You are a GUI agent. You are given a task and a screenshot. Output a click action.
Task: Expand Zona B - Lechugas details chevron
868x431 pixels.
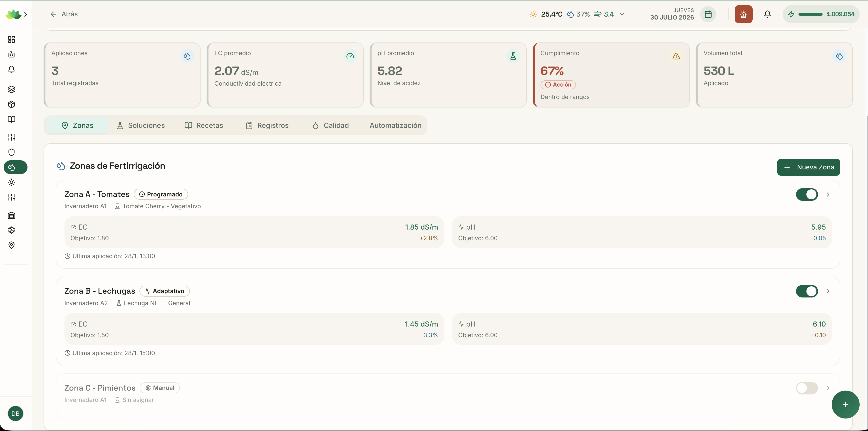coord(828,291)
